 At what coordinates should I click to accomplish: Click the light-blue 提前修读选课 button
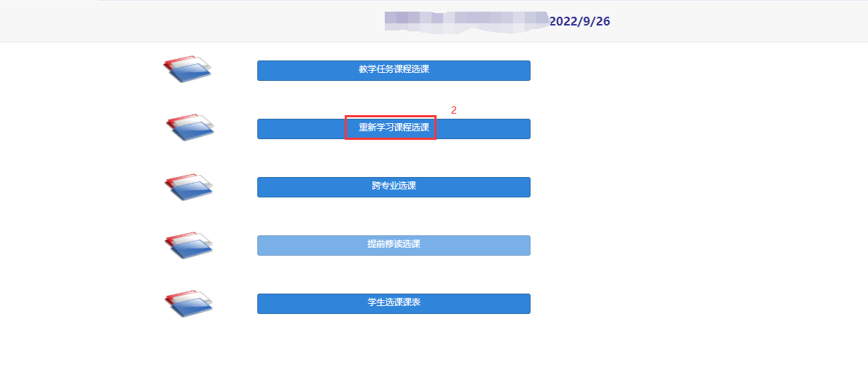[x=394, y=246]
